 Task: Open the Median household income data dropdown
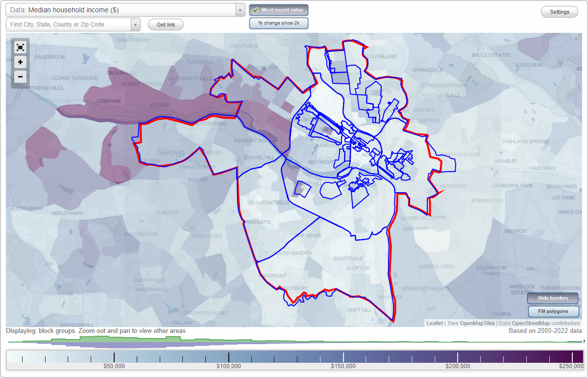point(122,9)
